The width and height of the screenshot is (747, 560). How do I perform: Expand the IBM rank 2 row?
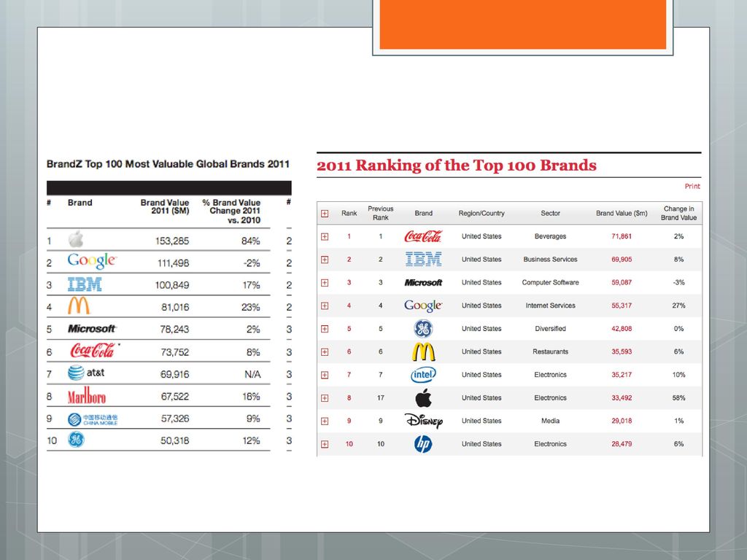[x=325, y=260]
